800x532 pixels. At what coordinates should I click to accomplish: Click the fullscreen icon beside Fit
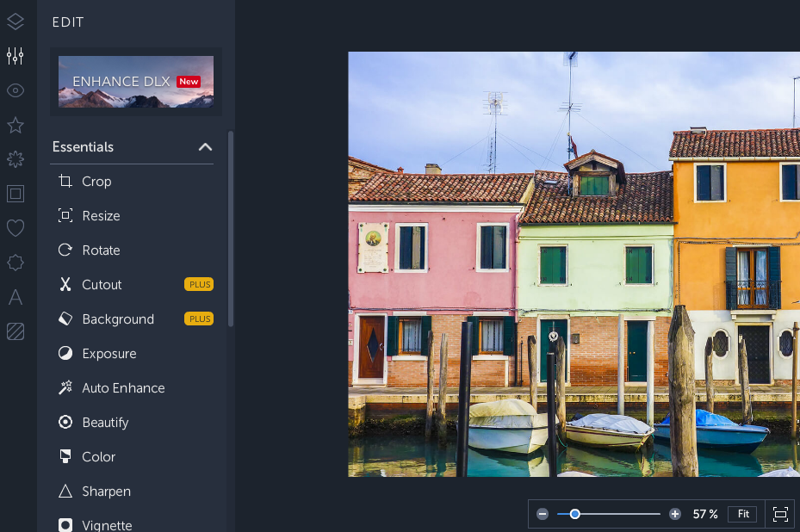[780, 514]
